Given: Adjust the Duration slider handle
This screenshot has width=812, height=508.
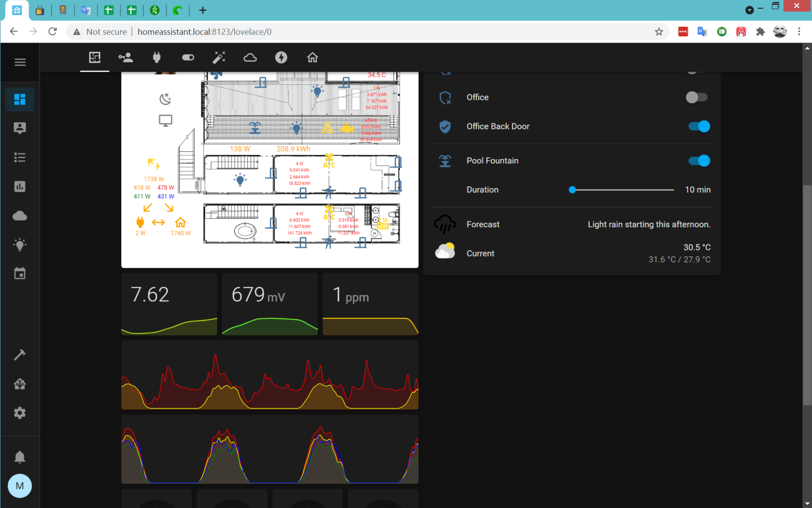Looking at the screenshot, I should pos(572,190).
